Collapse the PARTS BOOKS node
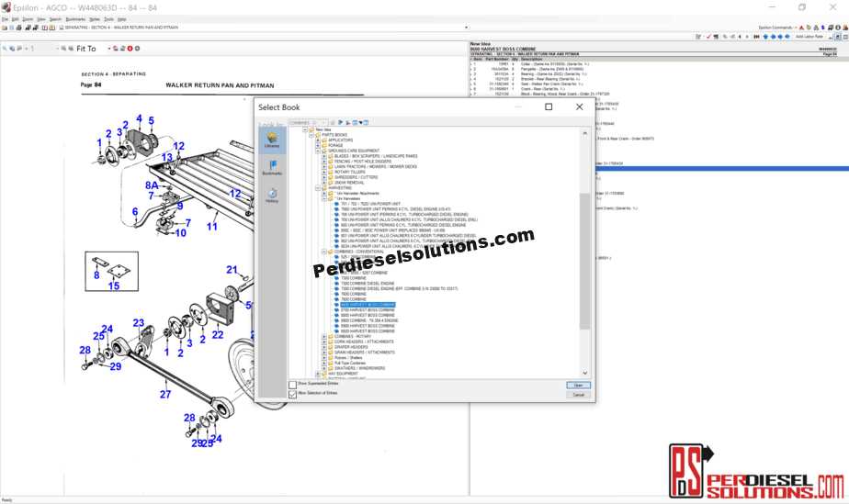 [x=311, y=135]
